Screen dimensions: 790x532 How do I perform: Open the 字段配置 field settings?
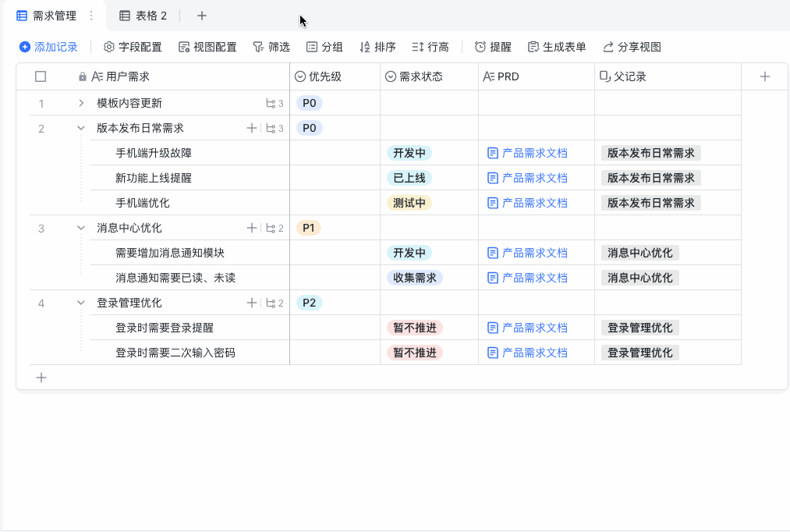tap(133, 47)
